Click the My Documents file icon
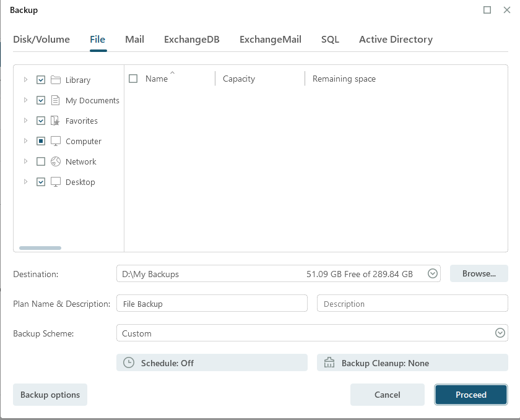Viewport: 520px width, 420px height. (x=55, y=100)
